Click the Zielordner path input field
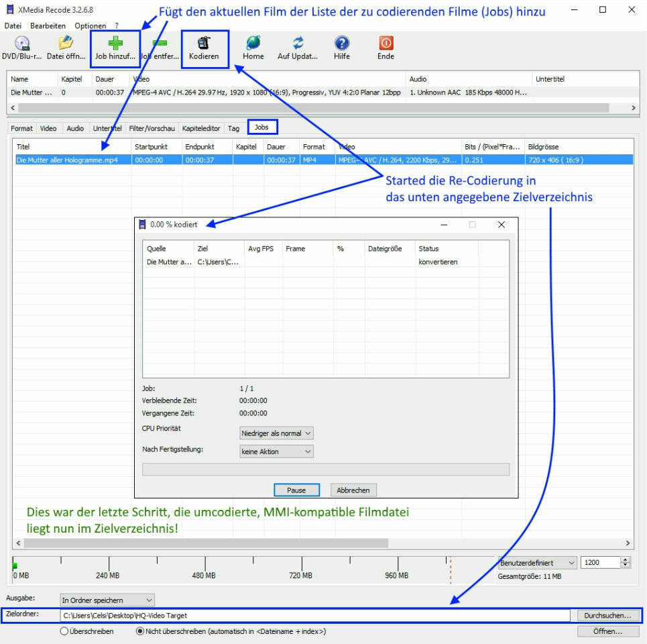647x644 pixels. pyautogui.click(x=315, y=616)
